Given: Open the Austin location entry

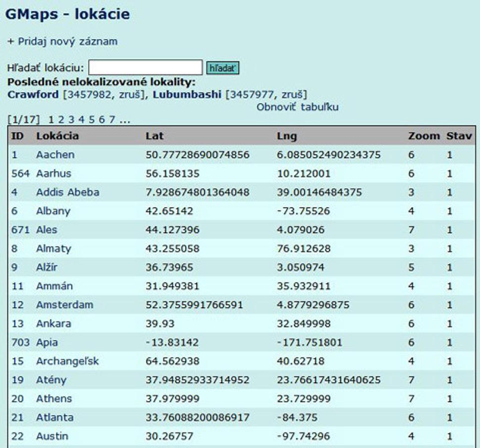Looking at the screenshot, I should pos(52,436).
